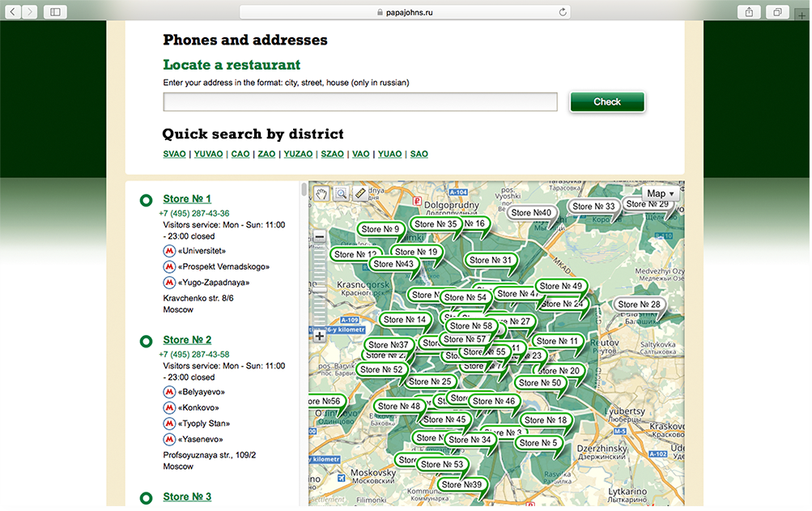The width and height of the screenshot is (812, 511).
Task: Select the Store №40 map marker
Action: pyautogui.click(x=531, y=212)
